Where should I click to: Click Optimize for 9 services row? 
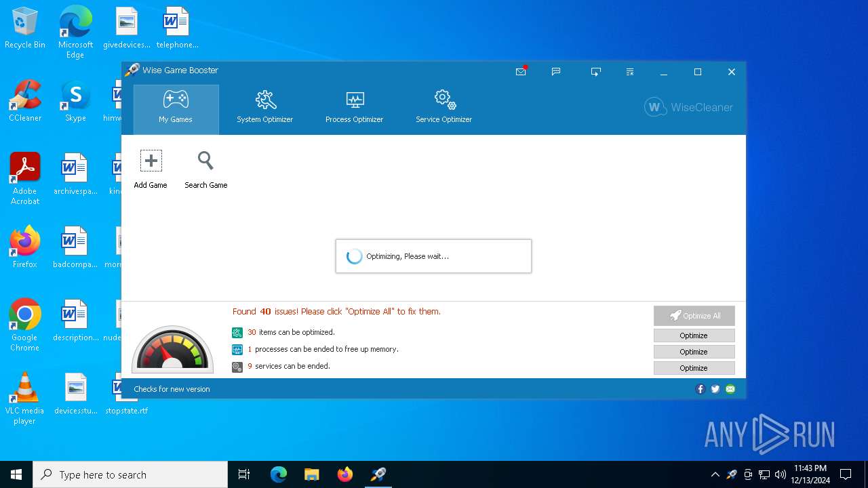tap(694, 368)
